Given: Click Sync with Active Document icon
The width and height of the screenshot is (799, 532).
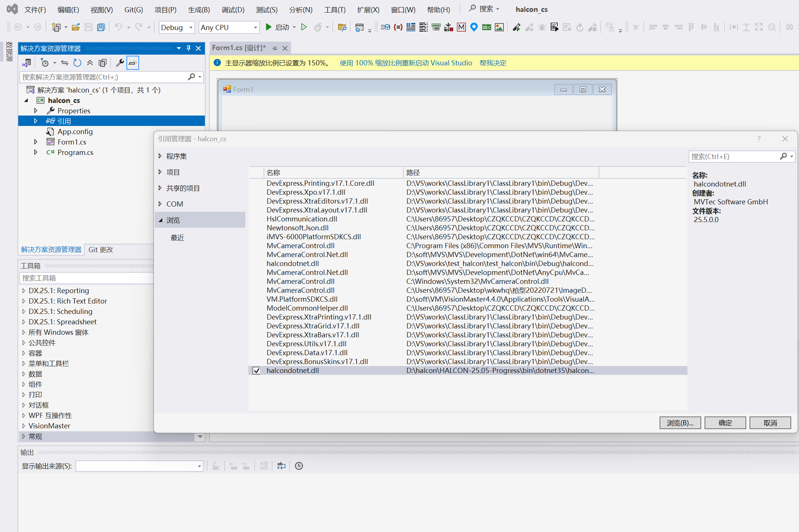Looking at the screenshot, I should (x=64, y=63).
